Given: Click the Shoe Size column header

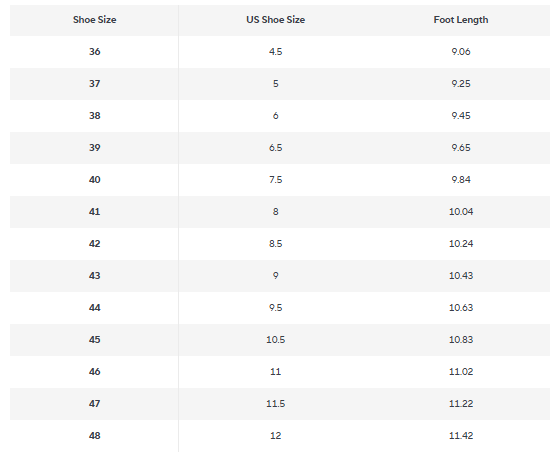Looking at the screenshot, I should 95,20.
